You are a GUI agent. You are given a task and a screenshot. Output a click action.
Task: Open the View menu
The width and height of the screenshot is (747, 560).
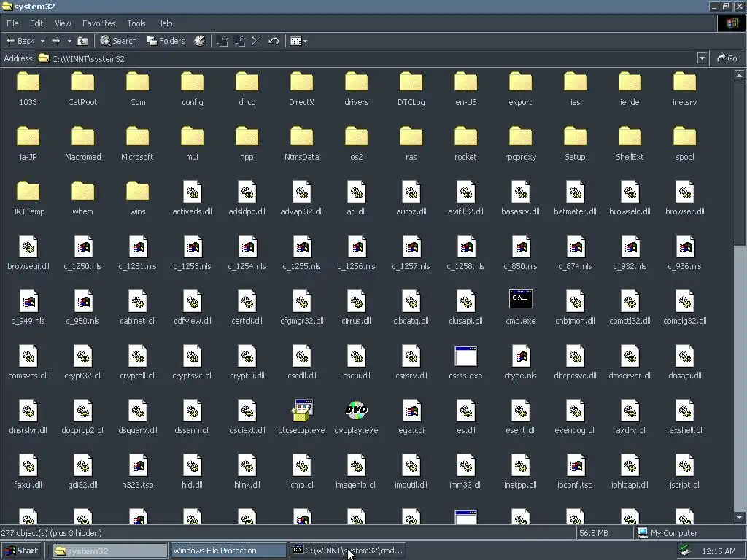63,23
